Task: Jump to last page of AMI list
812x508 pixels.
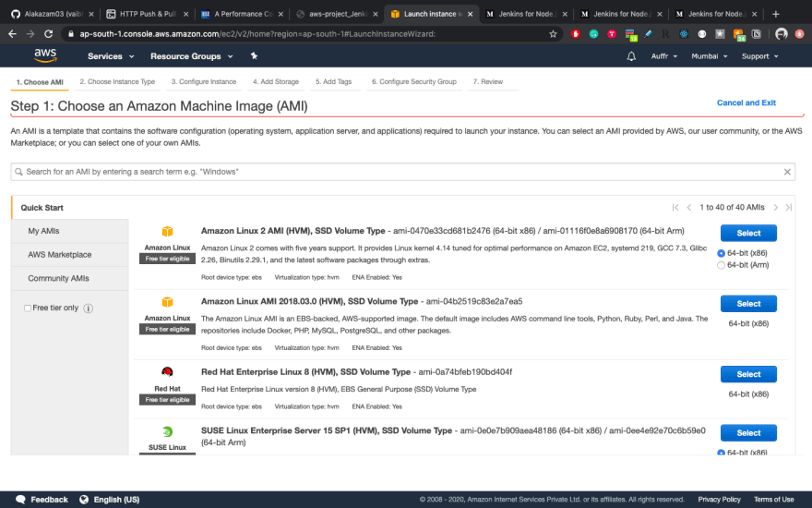Action: coord(789,207)
